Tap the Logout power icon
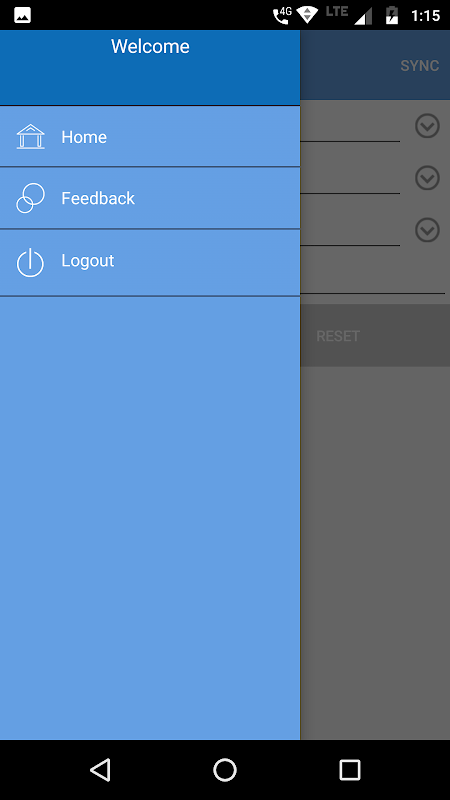 [30, 262]
